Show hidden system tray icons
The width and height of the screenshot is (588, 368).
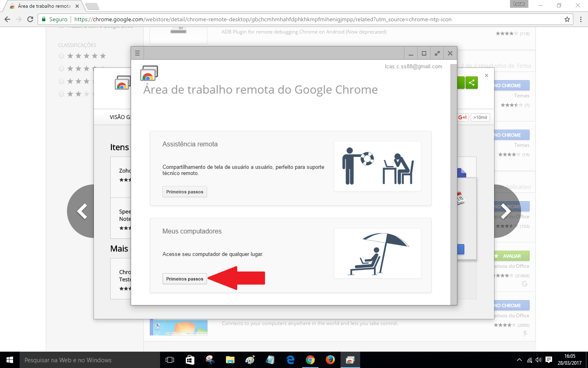pos(519,360)
